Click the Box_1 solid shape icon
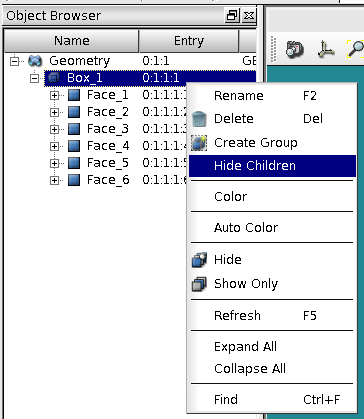 [54, 78]
